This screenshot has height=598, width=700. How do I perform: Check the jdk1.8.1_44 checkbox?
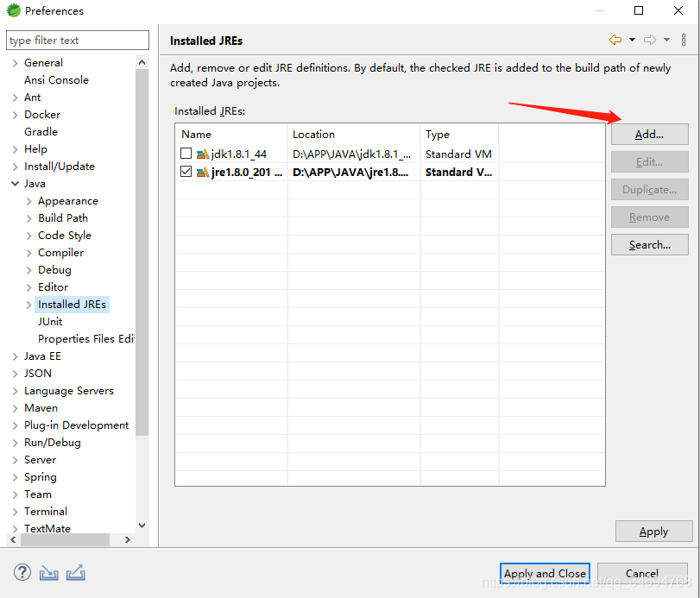pos(186,154)
